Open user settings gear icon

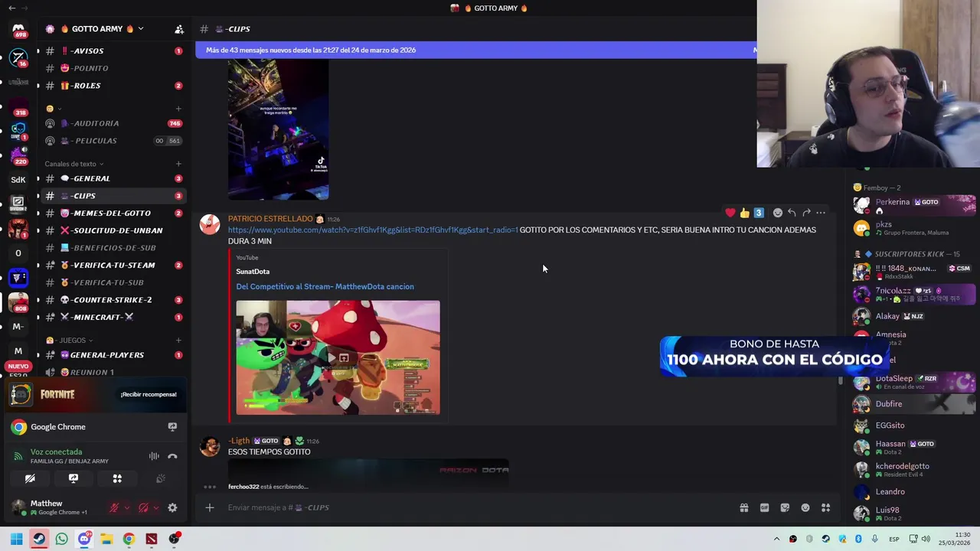[172, 507]
